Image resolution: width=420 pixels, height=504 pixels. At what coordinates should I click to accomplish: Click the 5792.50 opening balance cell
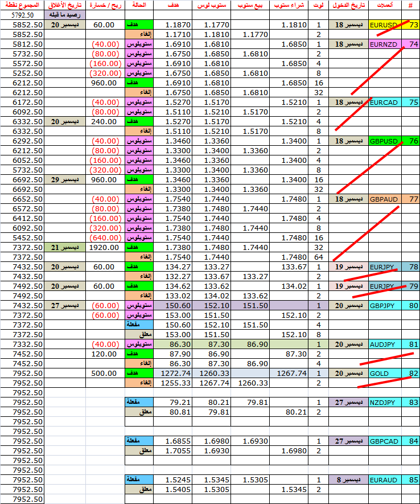[22, 15]
